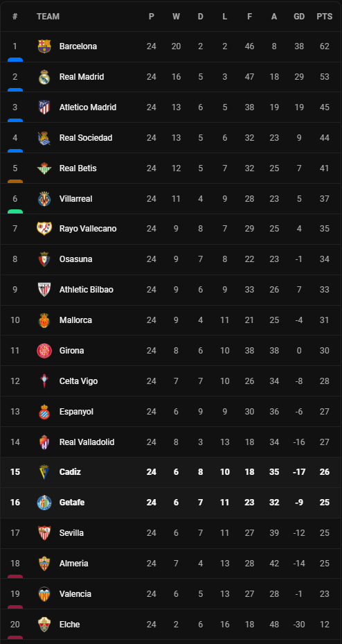This screenshot has width=342, height=644.
Task: Click the Barcelona club crest
Action: 44,46
